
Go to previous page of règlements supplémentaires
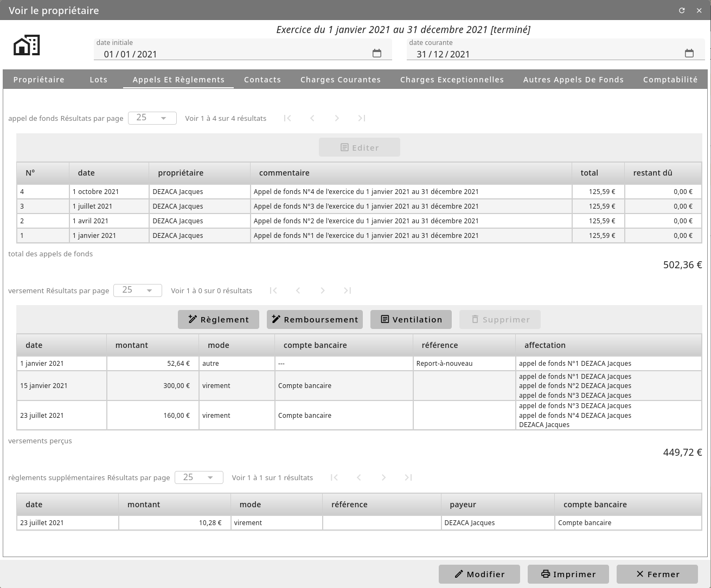(359, 477)
